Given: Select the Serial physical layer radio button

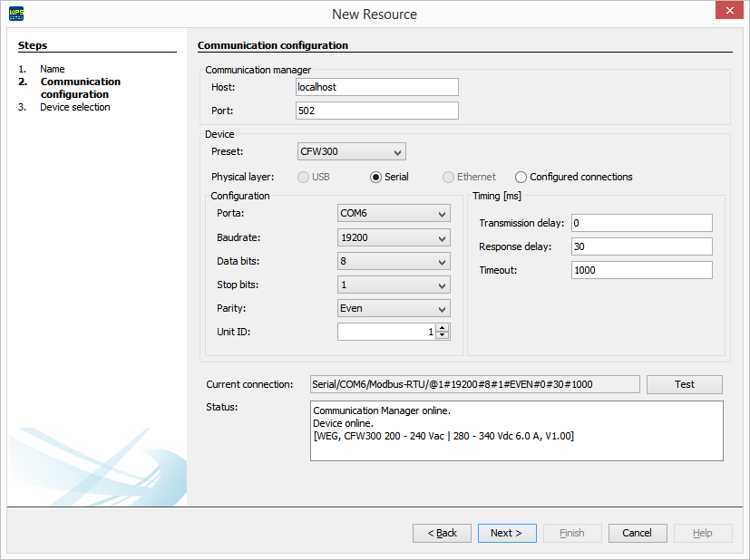Looking at the screenshot, I should [375, 177].
